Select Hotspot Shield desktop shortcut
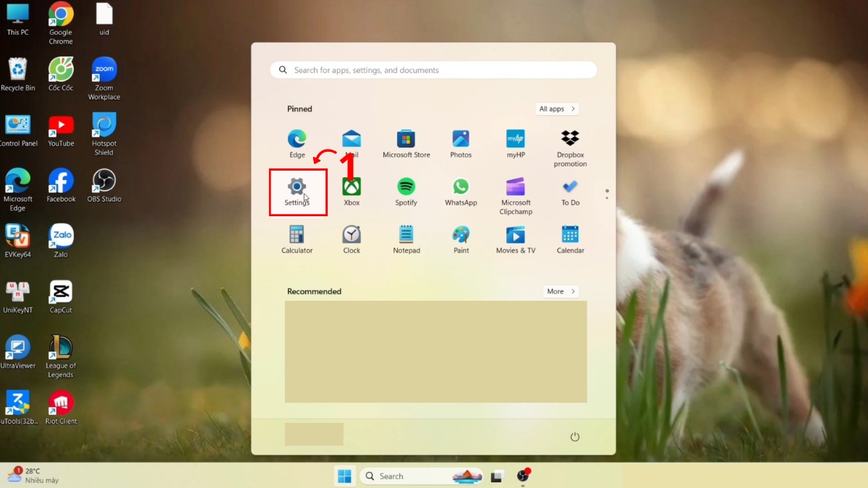This screenshot has height=488, width=868. pyautogui.click(x=104, y=134)
